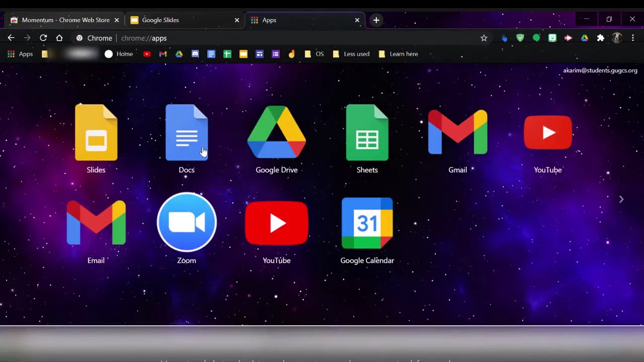Launch the Sheets app
Screen dimensions: 644x362
click(367, 133)
